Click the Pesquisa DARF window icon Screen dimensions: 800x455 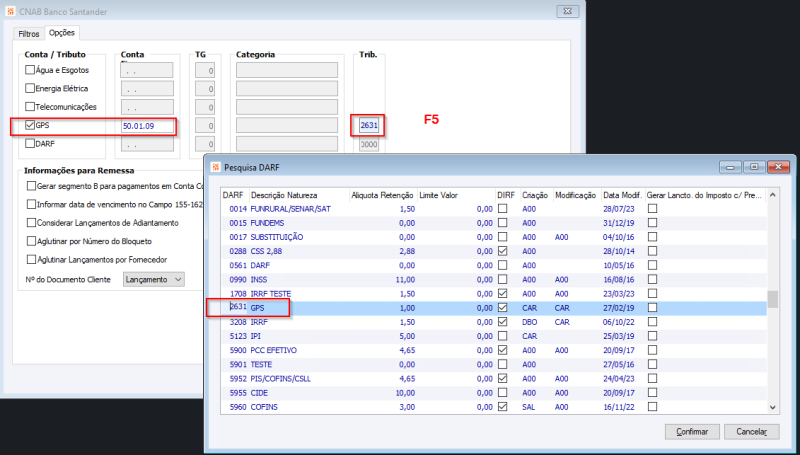point(216,167)
